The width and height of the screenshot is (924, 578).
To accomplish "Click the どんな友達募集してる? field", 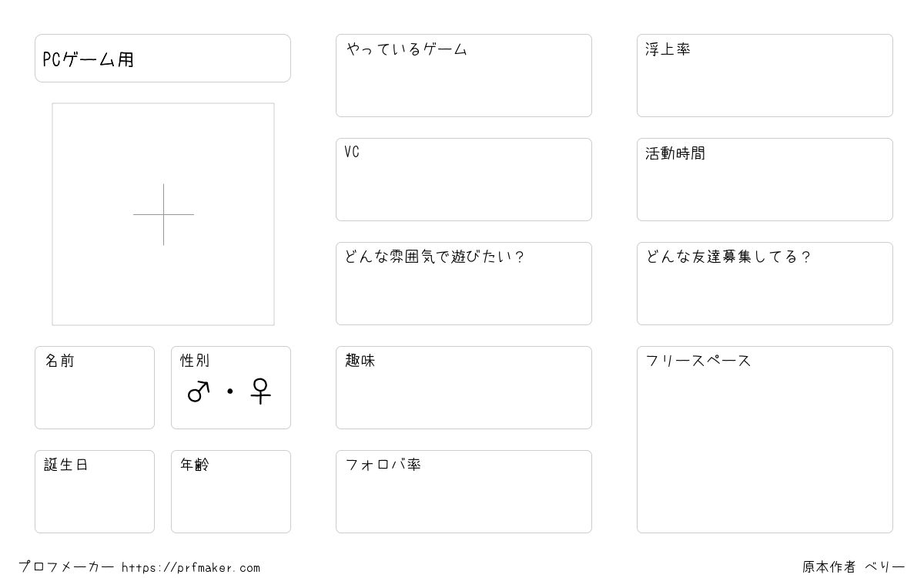I will tap(765, 284).
